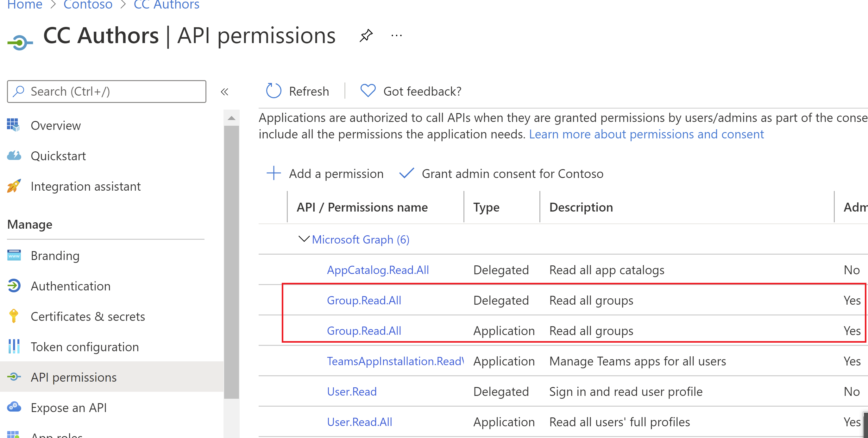Click the Refresh icon
Viewport: 868px width, 438px height.
(273, 91)
